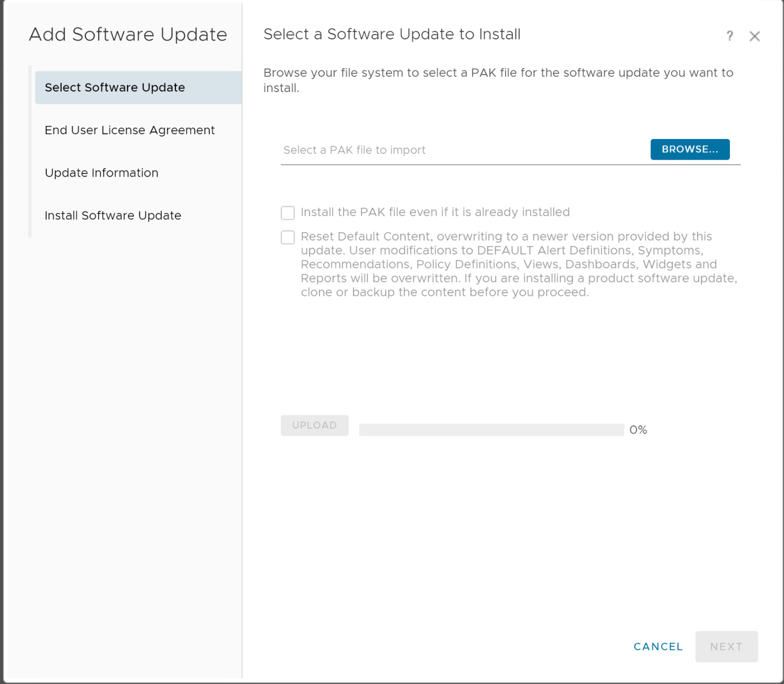This screenshot has width=784, height=684.
Task: Enable installing the PAK file even if installed
Action: (x=288, y=213)
